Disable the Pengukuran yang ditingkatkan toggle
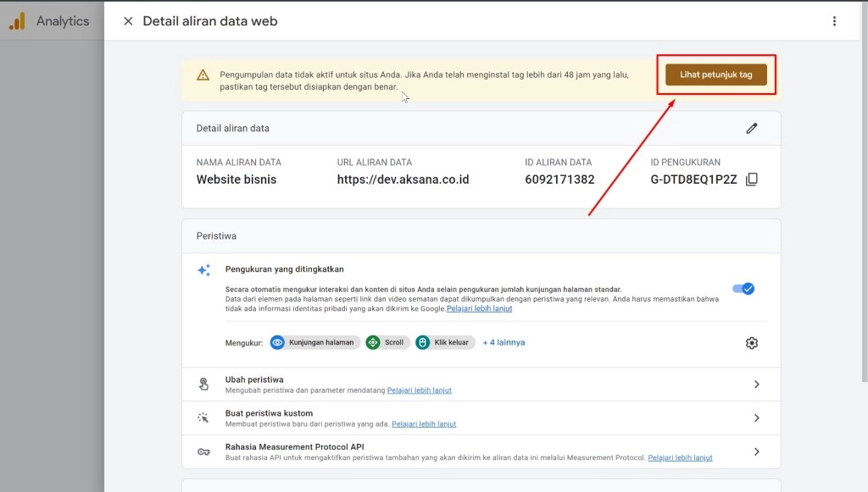The image size is (868, 492). point(743,289)
